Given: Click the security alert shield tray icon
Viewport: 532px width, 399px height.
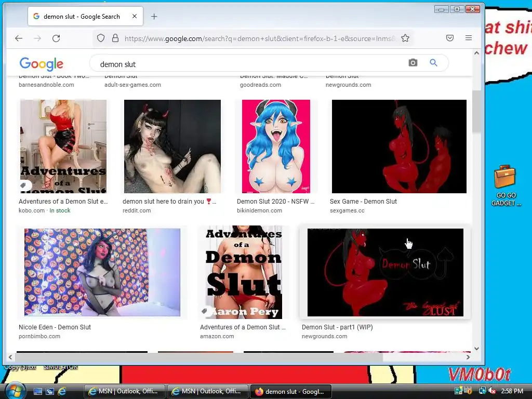Looking at the screenshot, I should [469, 391].
